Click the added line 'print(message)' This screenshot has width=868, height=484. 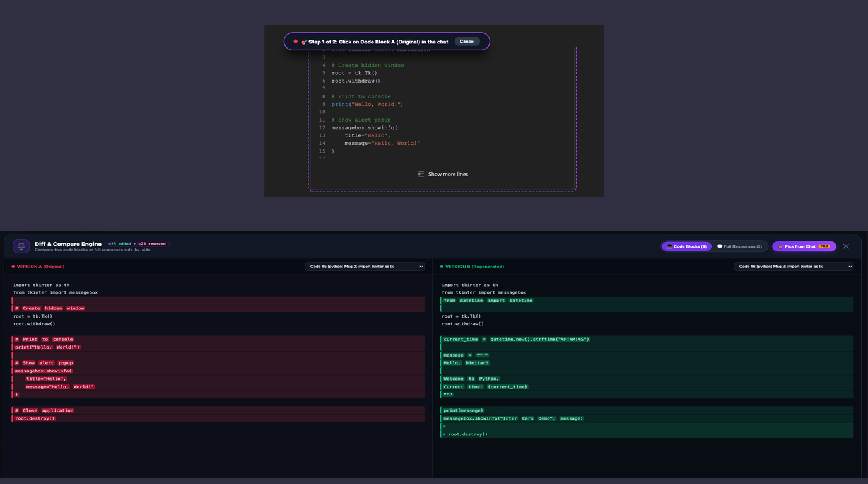[x=647, y=410]
